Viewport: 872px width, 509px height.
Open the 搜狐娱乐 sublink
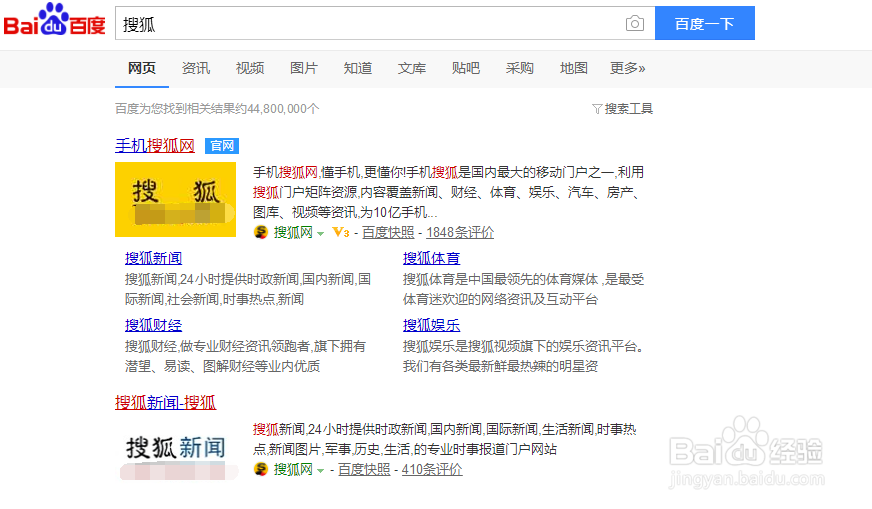click(x=432, y=325)
